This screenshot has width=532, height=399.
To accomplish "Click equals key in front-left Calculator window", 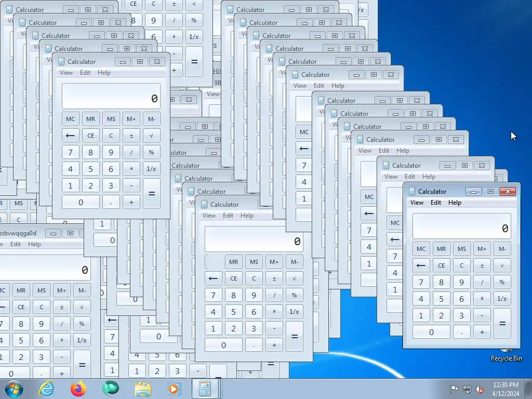I will (152, 193).
